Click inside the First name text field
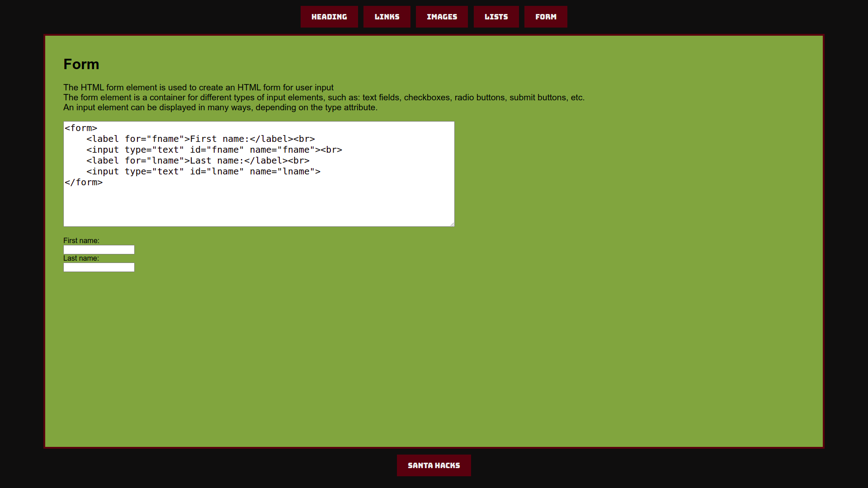This screenshot has width=868, height=488. click(x=99, y=250)
